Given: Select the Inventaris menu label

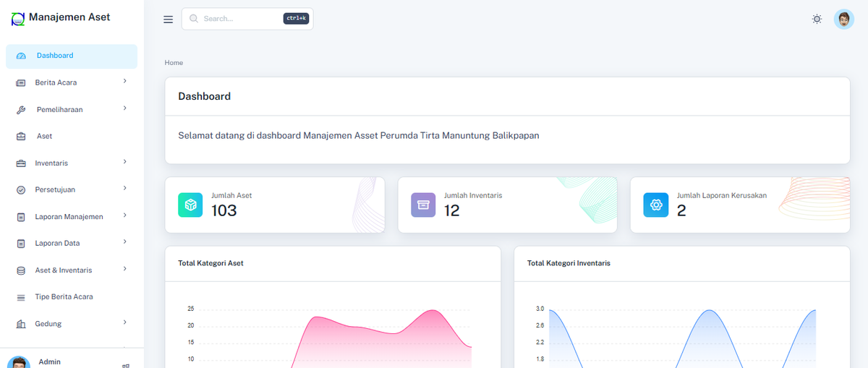Looking at the screenshot, I should pyautogui.click(x=51, y=163).
